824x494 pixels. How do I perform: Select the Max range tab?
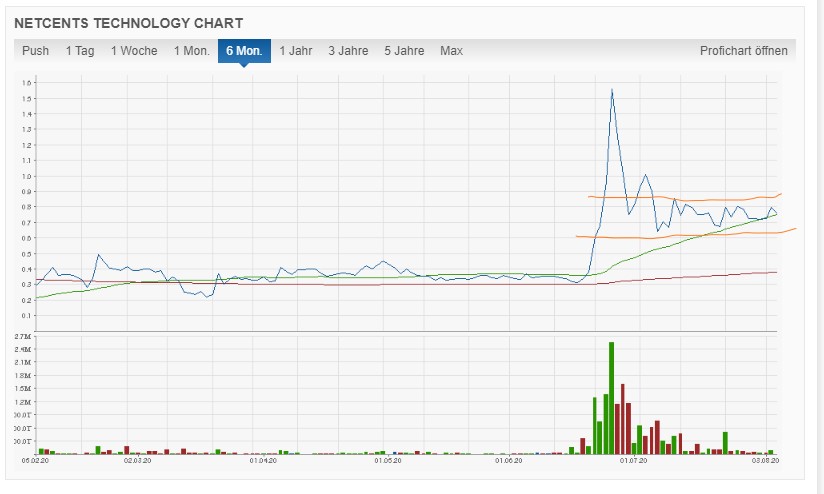click(x=451, y=51)
